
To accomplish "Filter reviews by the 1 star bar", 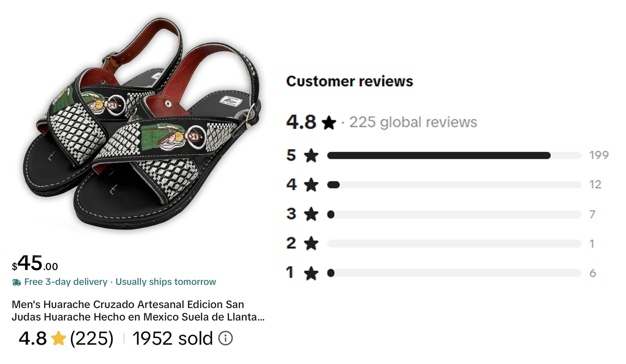I will point(454,273).
